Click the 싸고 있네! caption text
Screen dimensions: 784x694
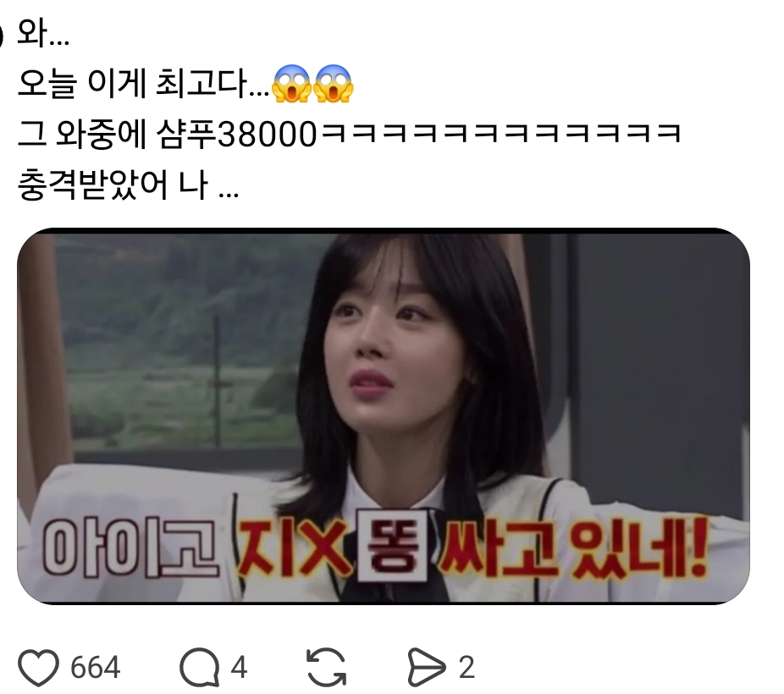[x=574, y=546]
